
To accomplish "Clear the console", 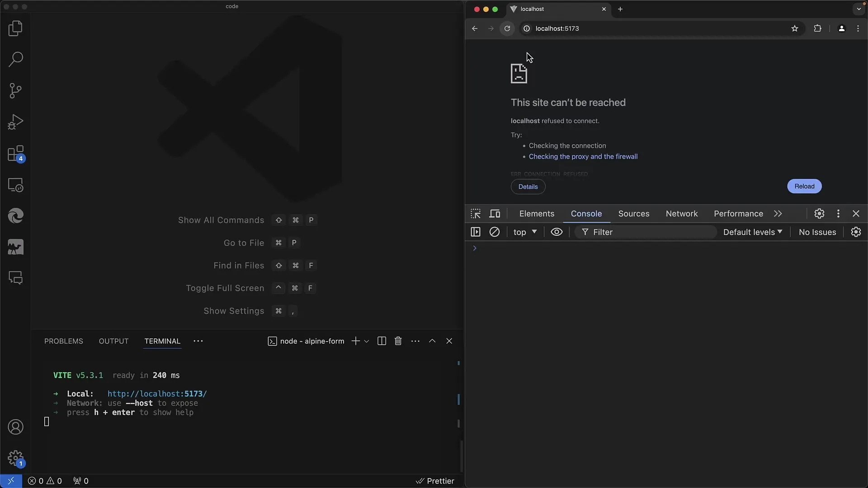I will [495, 232].
